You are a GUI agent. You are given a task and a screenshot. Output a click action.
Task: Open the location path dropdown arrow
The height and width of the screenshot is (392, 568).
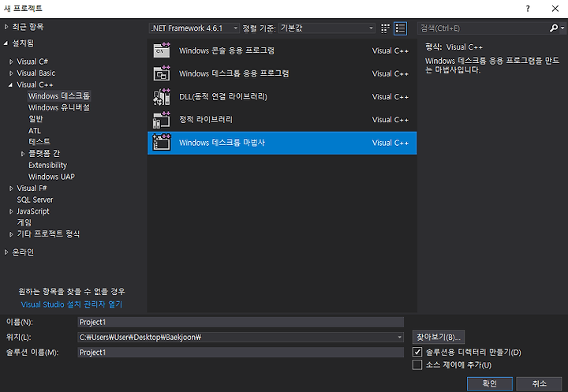(x=399, y=338)
